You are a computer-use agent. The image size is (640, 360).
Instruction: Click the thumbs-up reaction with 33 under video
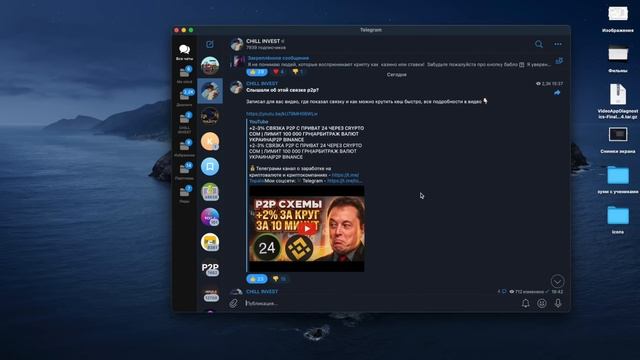point(257,279)
